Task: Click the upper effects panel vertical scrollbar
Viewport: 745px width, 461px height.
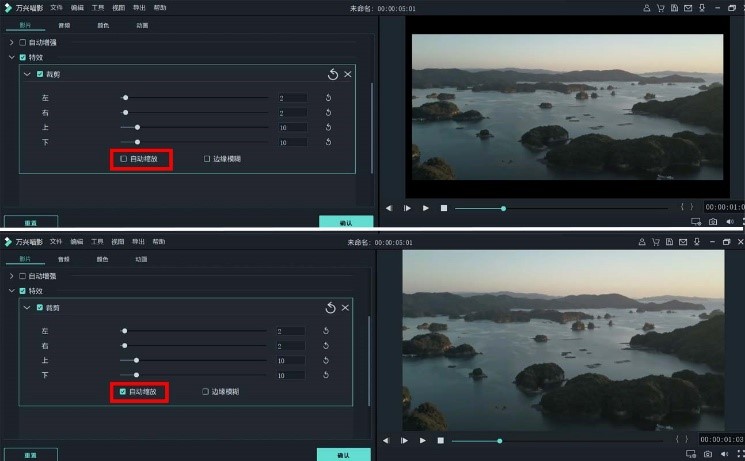Action: click(x=372, y=128)
